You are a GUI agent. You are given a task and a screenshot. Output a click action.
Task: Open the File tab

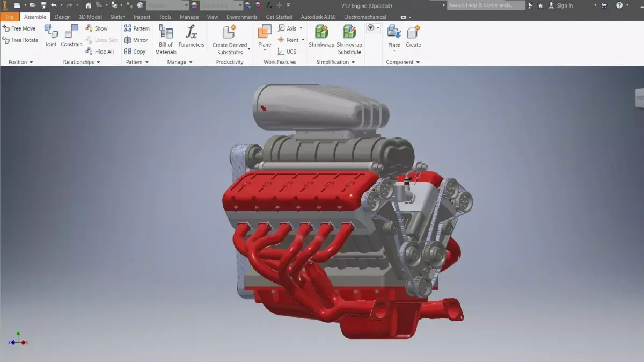point(10,17)
